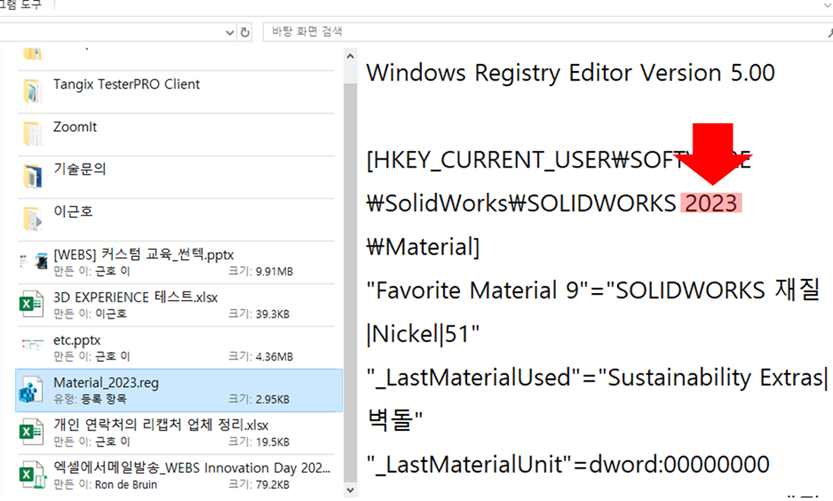The height and width of the screenshot is (501, 833).
Task: Select the ZoomIt folder name
Action: coord(75,127)
